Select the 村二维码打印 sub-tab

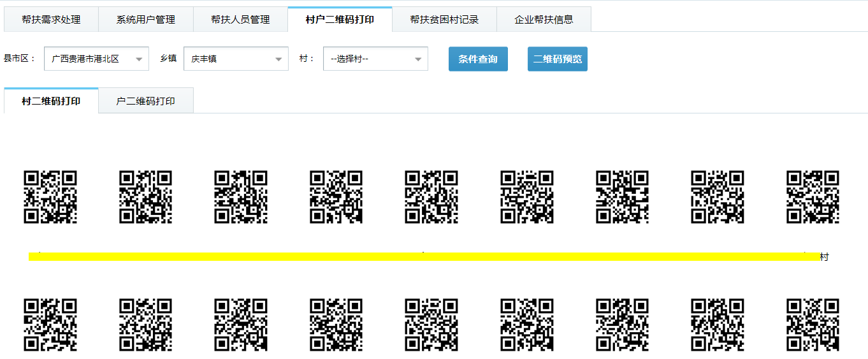[x=51, y=101]
